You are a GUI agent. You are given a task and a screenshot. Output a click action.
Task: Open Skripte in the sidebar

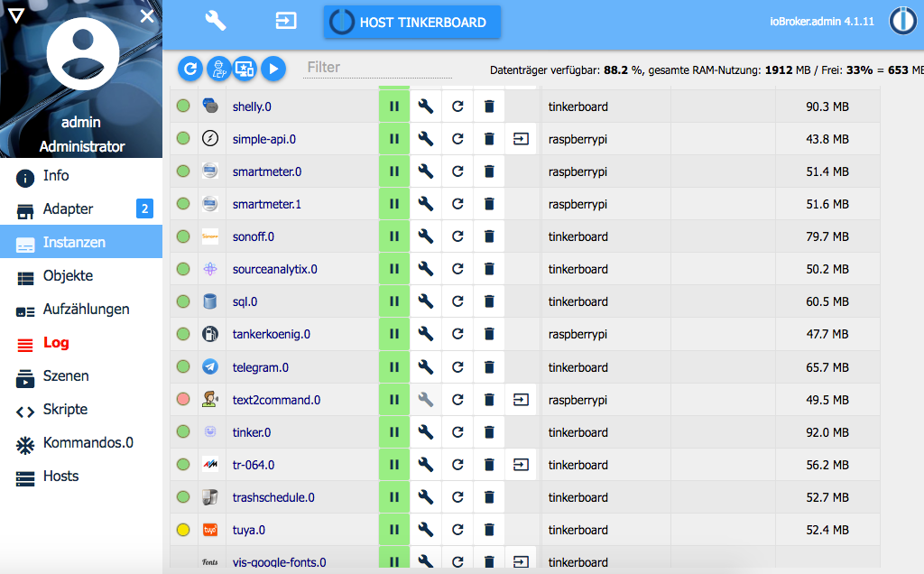click(x=81, y=410)
